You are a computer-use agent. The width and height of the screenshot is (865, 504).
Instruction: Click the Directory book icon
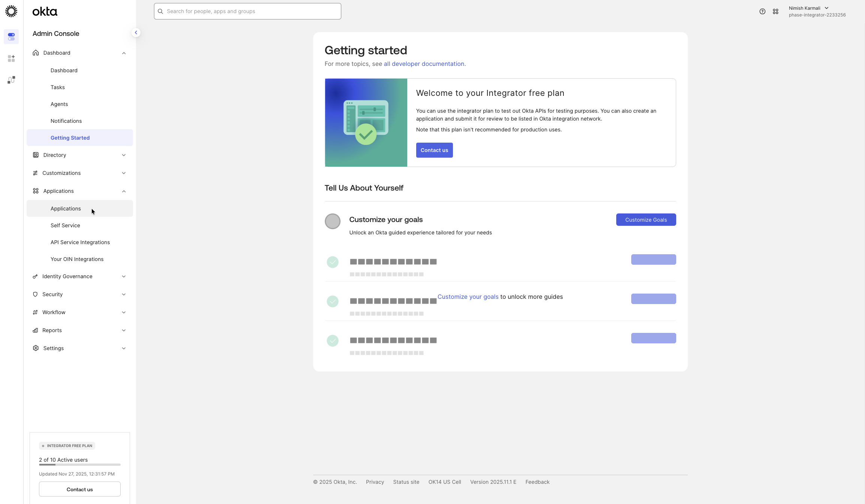coord(36,155)
